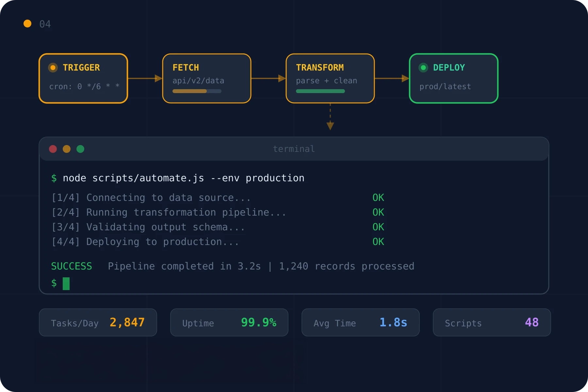The width and height of the screenshot is (588, 392).
Task: Click the arrow from TRANSFORM to DEPLOY
Action: (x=392, y=78)
